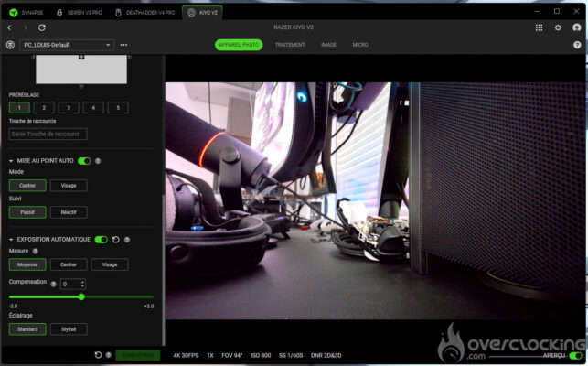This screenshot has height=366, width=588.
Task: Toggle the MISE AU POINT AUTO switch
Action: pos(84,161)
